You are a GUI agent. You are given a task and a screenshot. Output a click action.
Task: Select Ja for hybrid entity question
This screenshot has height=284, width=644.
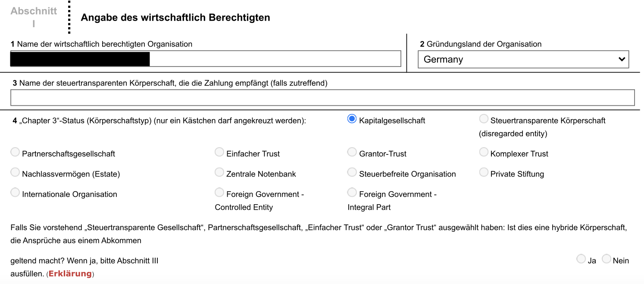pyautogui.click(x=581, y=259)
